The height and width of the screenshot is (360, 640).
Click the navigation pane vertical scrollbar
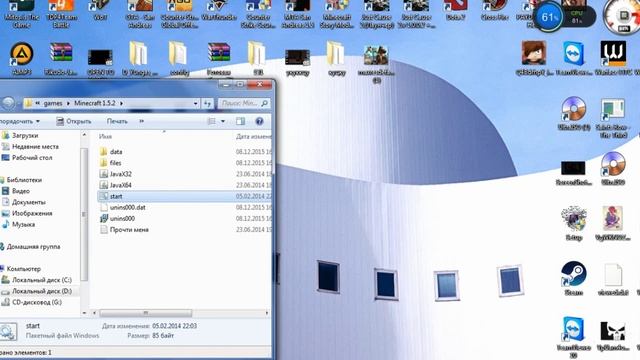pyautogui.click(x=84, y=214)
